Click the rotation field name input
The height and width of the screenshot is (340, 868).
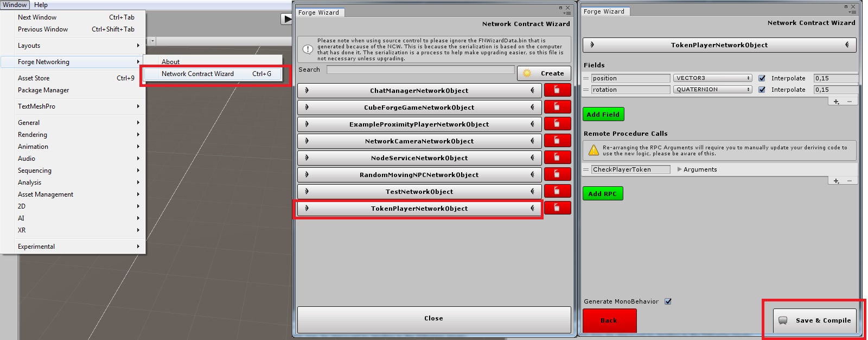631,90
